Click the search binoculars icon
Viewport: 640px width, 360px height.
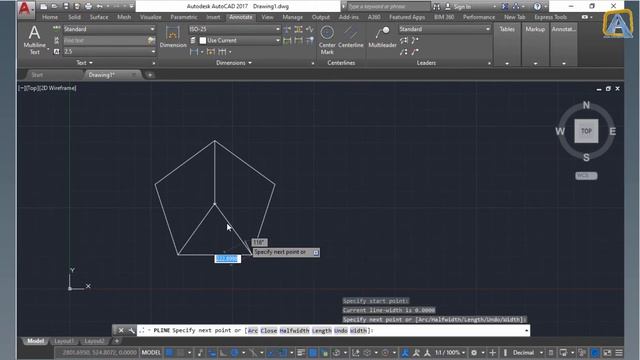coord(436,7)
